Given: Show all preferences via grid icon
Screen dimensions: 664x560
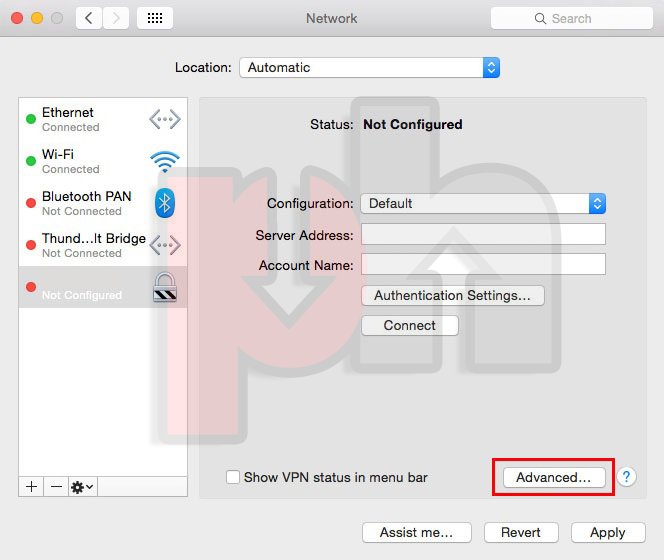Looking at the screenshot, I should click(x=155, y=18).
